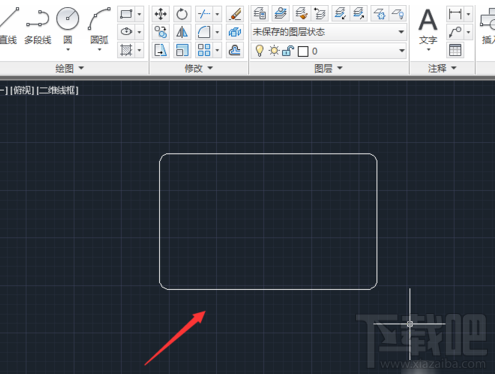
Task: Click the Rotate tool icon
Action: click(182, 14)
